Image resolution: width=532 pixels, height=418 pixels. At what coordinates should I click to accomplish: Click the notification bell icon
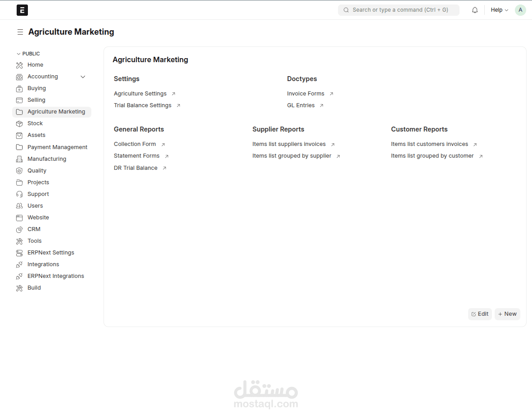point(474,9)
